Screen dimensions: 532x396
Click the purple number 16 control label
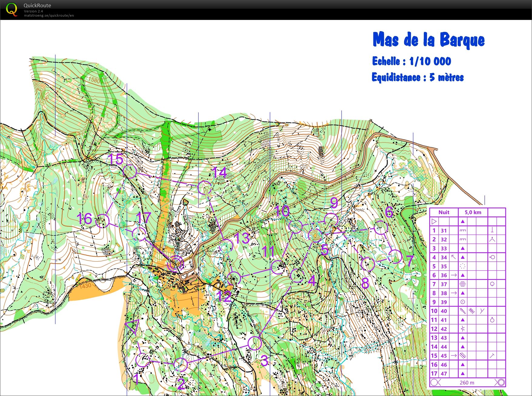tap(84, 218)
